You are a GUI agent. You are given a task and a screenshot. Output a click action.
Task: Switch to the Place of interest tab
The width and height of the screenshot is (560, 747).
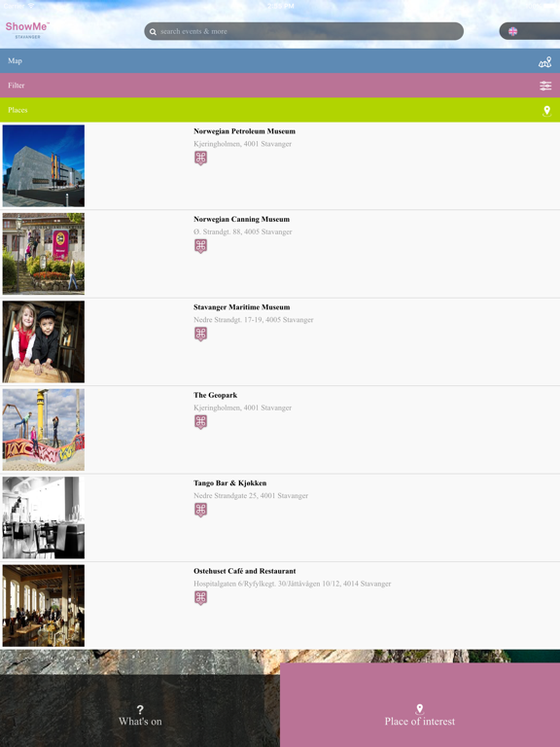[x=420, y=705]
